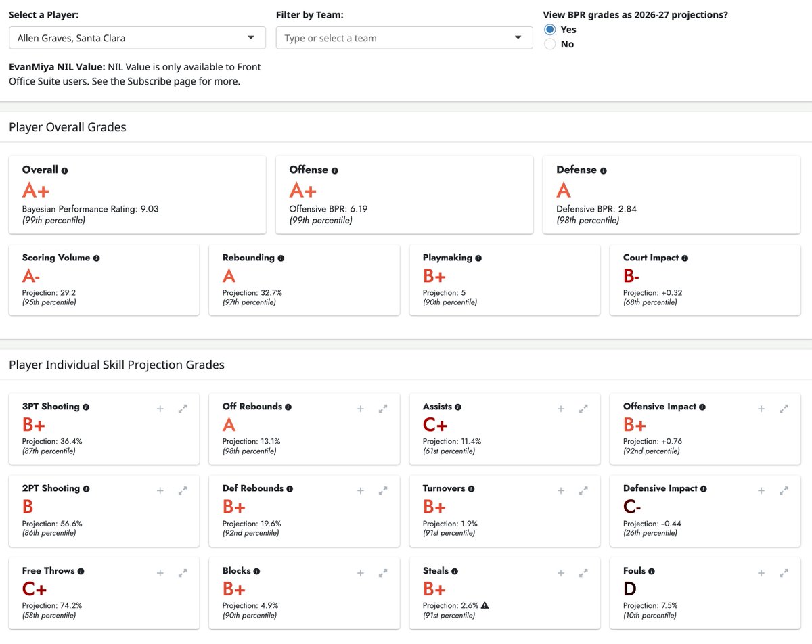
Task: Click Offensive BPR: 6.19 text
Action: [328, 209]
